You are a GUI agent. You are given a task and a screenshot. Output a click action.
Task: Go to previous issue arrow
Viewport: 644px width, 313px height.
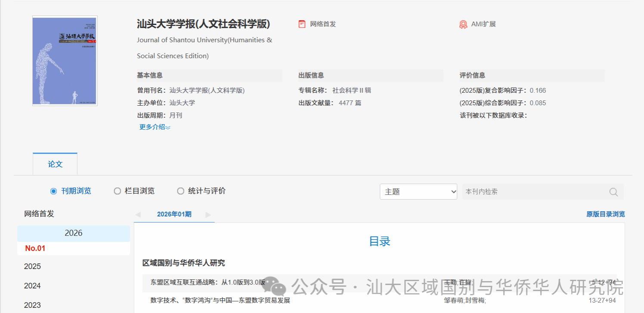[x=138, y=214]
